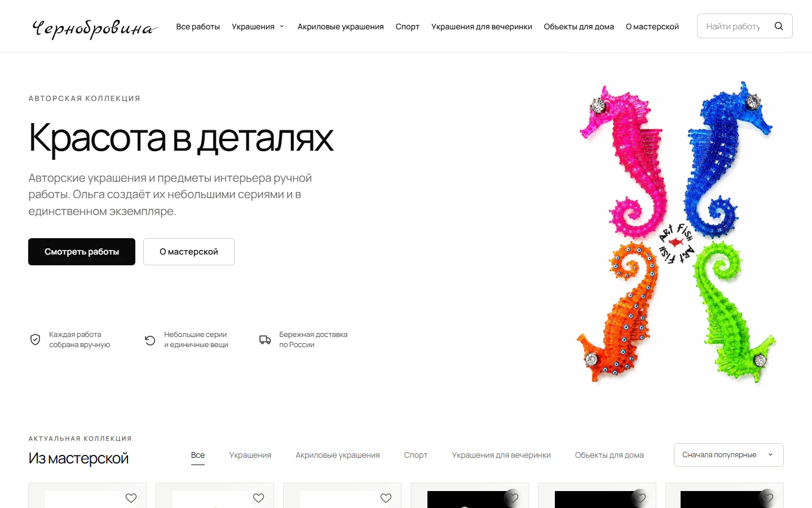Click the circular arrow icon beside 'Небольшие серии'
This screenshot has height=508, width=812.
click(x=150, y=340)
